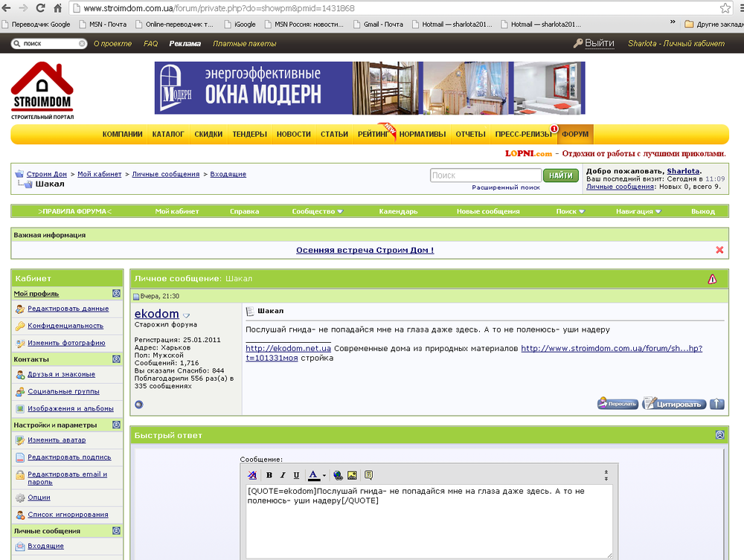This screenshot has height=560, width=744.
Task: Open the ТЕНДЕРЫ menu item
Action: [x=249, y=134]
